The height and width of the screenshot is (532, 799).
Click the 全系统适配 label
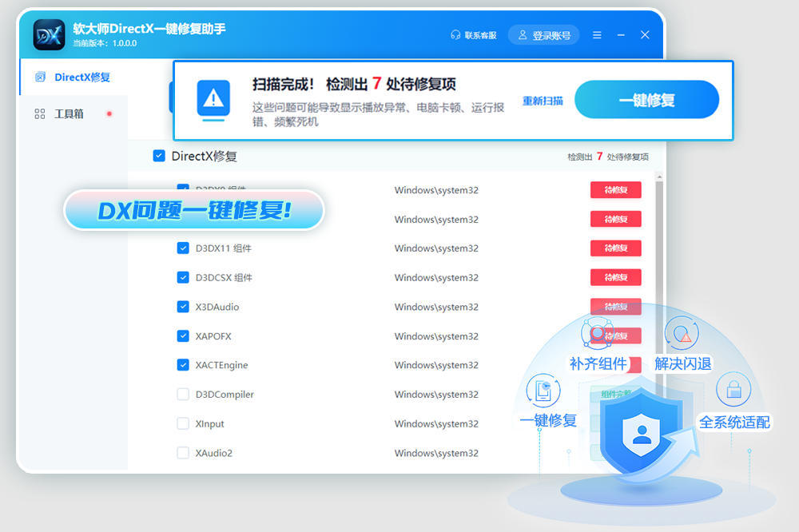(734, 422)
